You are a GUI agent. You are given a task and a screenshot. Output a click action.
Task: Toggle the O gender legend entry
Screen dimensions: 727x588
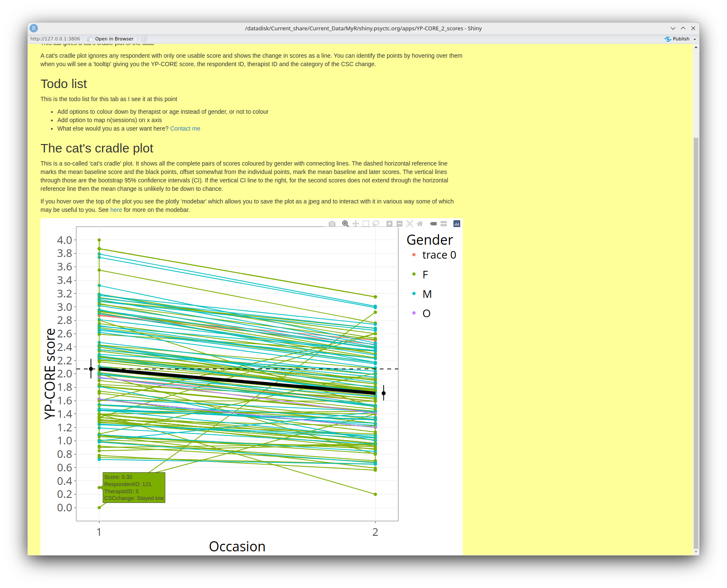click(x=427, y=313)
